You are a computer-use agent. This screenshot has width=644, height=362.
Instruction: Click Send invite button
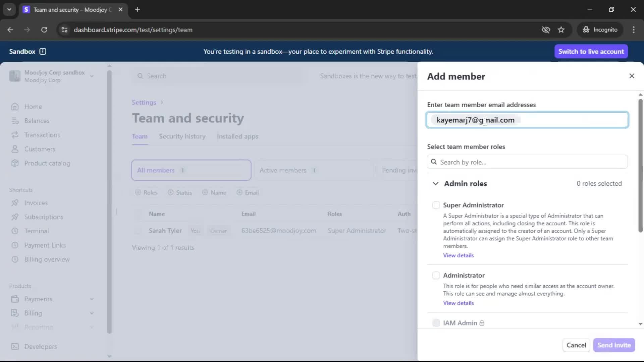click(x=613, y=345)
